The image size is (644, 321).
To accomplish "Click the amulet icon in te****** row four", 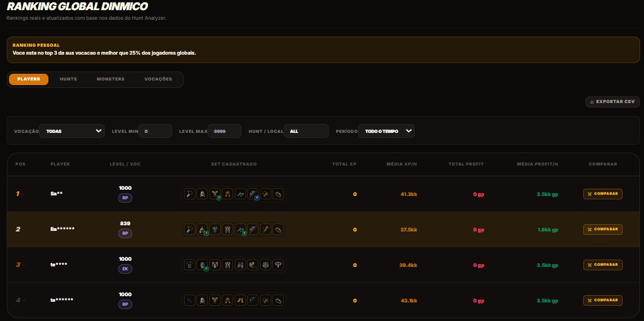I will pyautogui.click(x=189, y=300).
